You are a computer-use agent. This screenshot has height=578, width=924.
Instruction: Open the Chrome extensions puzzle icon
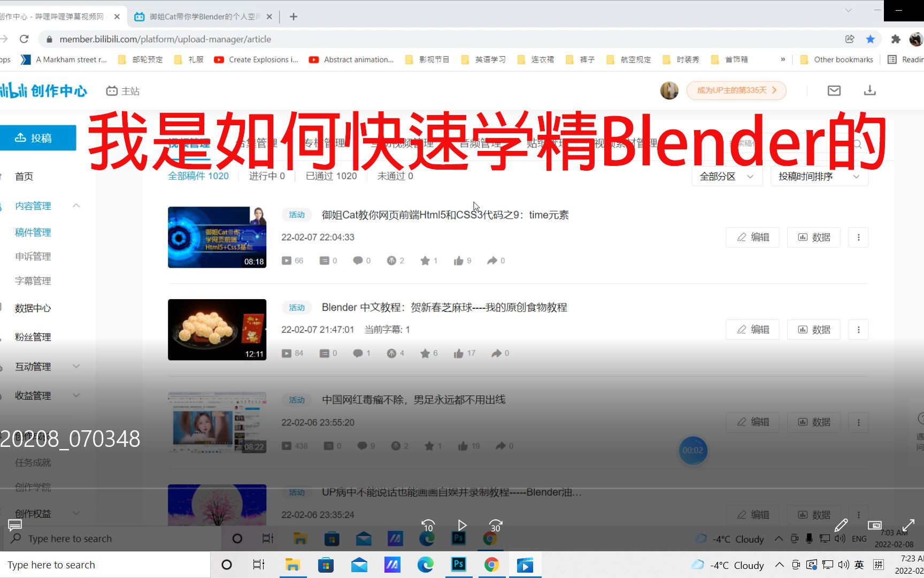coord(896,39)
